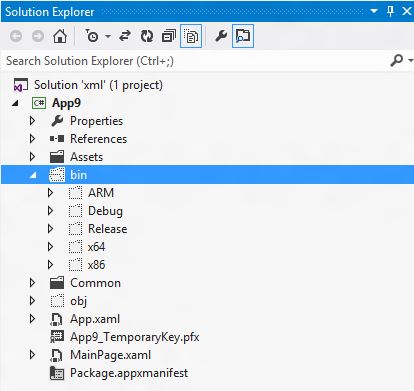Expand the obj folder
Image resolution: width=414 pixels, height=391 pixels.
click(32, 301)
